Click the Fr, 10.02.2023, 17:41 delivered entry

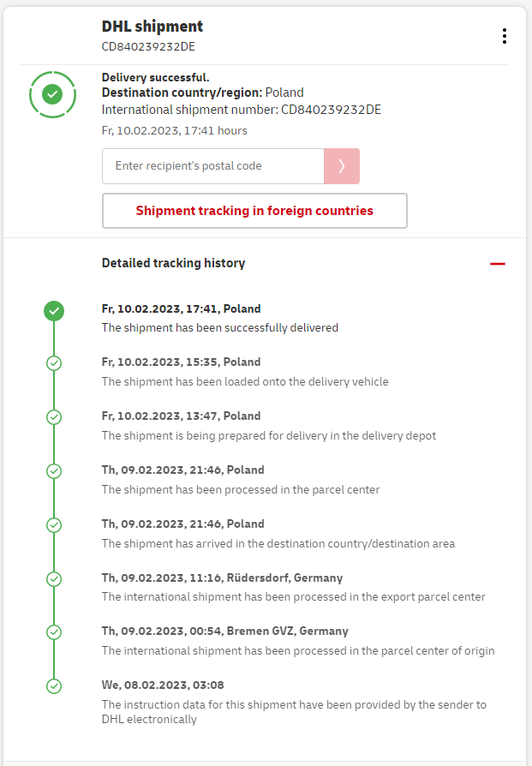pos(181,309)
